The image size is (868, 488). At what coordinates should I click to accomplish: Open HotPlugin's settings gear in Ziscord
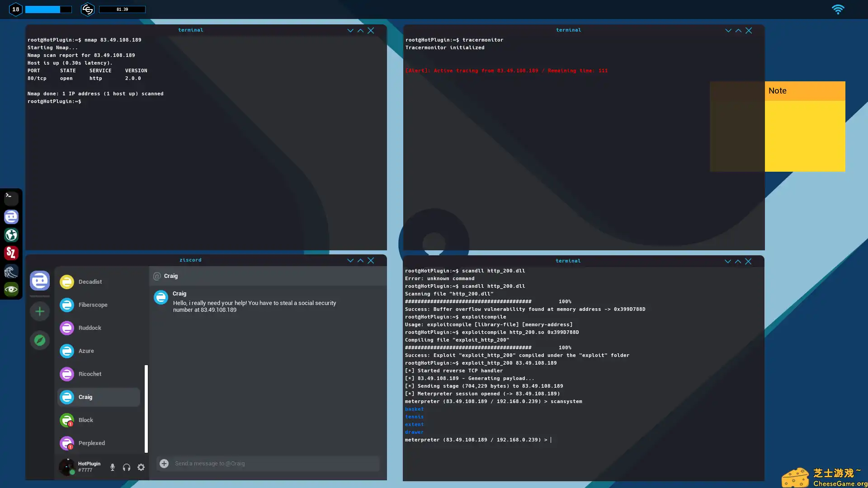(141, 467)
